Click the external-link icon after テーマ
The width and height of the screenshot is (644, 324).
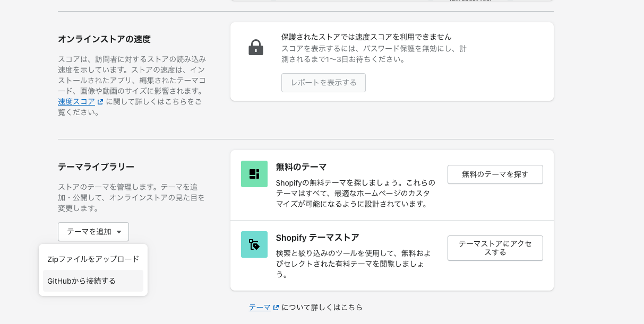click(277, 307)
